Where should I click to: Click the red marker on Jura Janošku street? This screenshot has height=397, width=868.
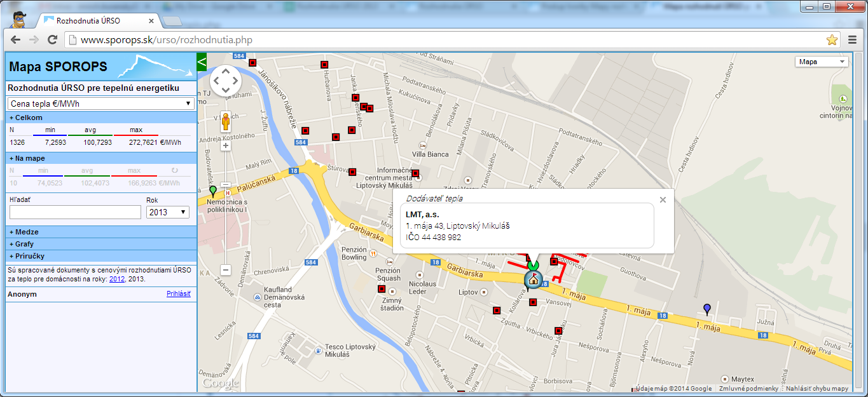tap(558, 330)
